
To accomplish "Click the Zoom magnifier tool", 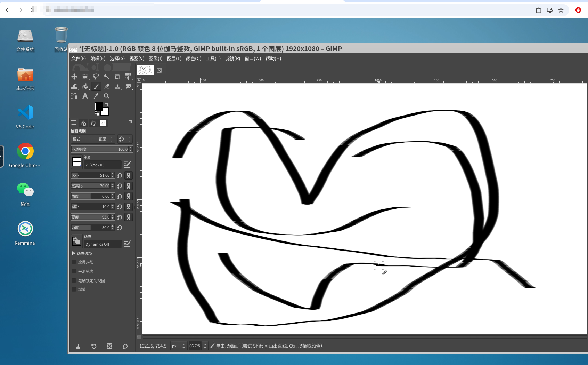I will point(107,96).
